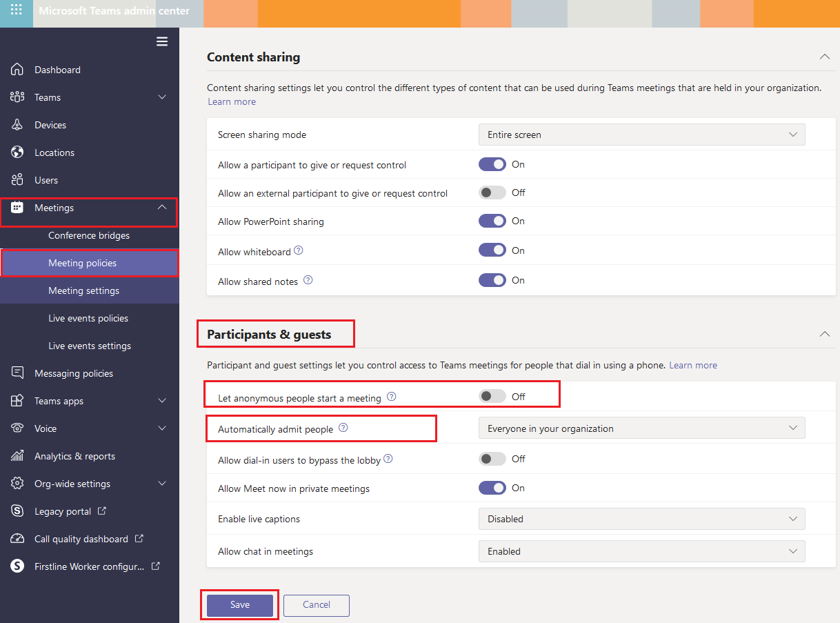Click Microsoft Teams admin center title
This screenshot has width=840, height=623.
114,11
